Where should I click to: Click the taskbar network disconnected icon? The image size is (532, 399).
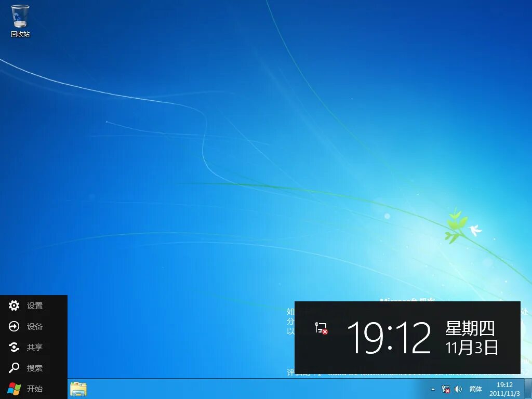coord(445,389)
